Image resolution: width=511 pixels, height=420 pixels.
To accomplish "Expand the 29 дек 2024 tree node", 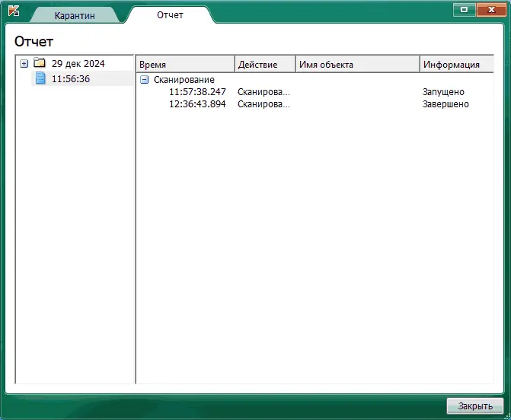I will [x=24, y=63].
